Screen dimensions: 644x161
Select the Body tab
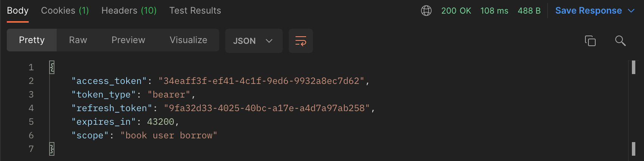pos(18,11)
